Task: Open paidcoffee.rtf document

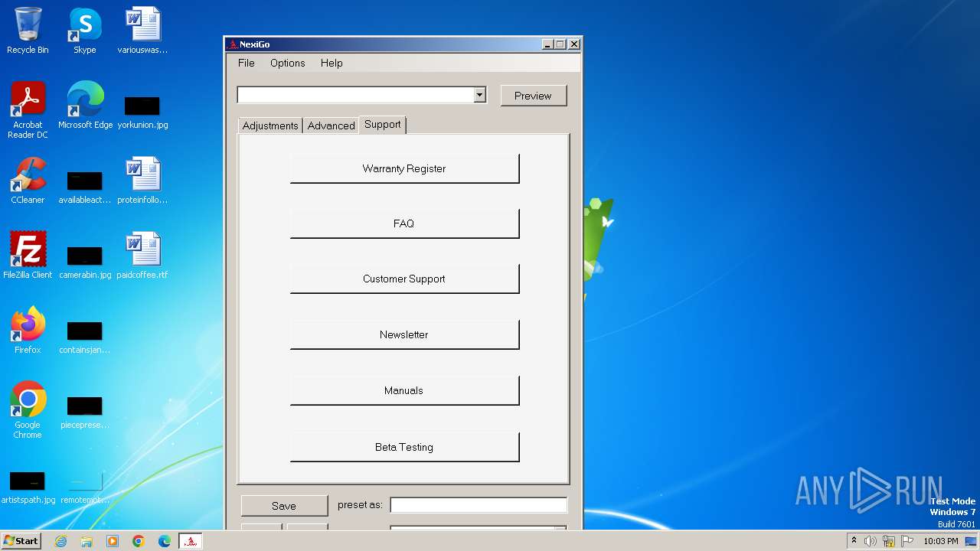Action: (142, 256)
